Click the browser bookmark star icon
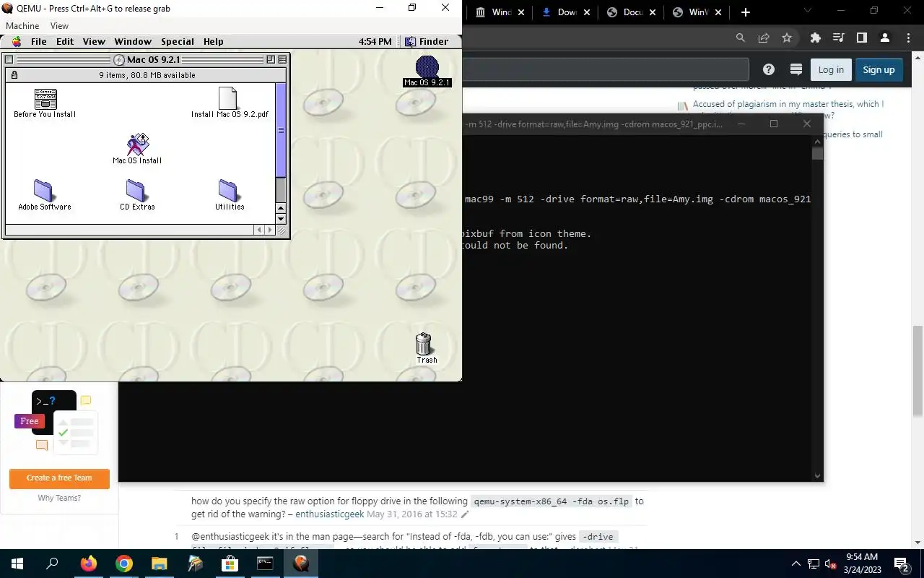Viewport: 924px width, 578px height. [787, 38]
